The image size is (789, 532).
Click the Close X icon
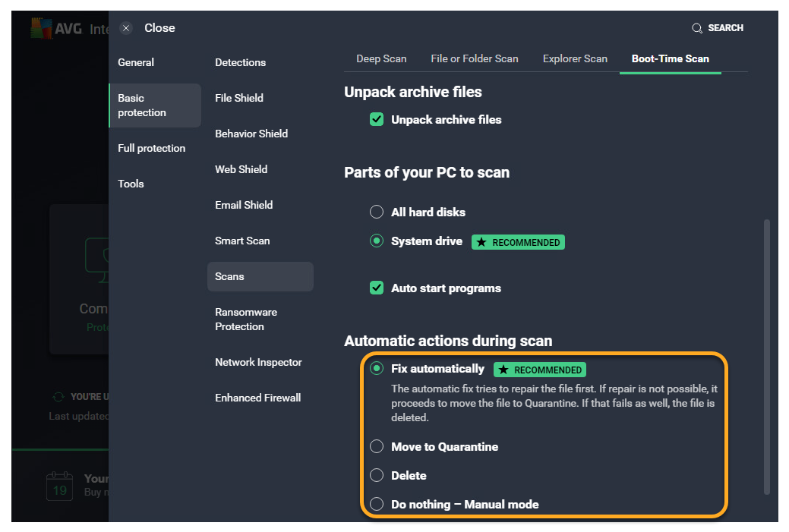point(126,28)
